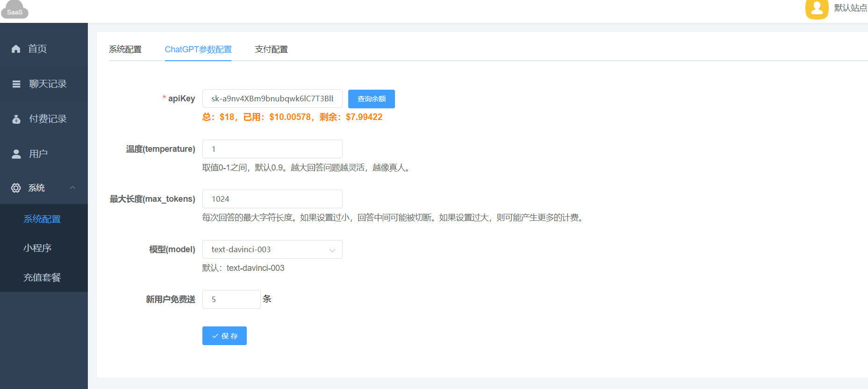Click the money bag icon beside 付费记录
Screen dimensions: 868x389
[16, 119]
